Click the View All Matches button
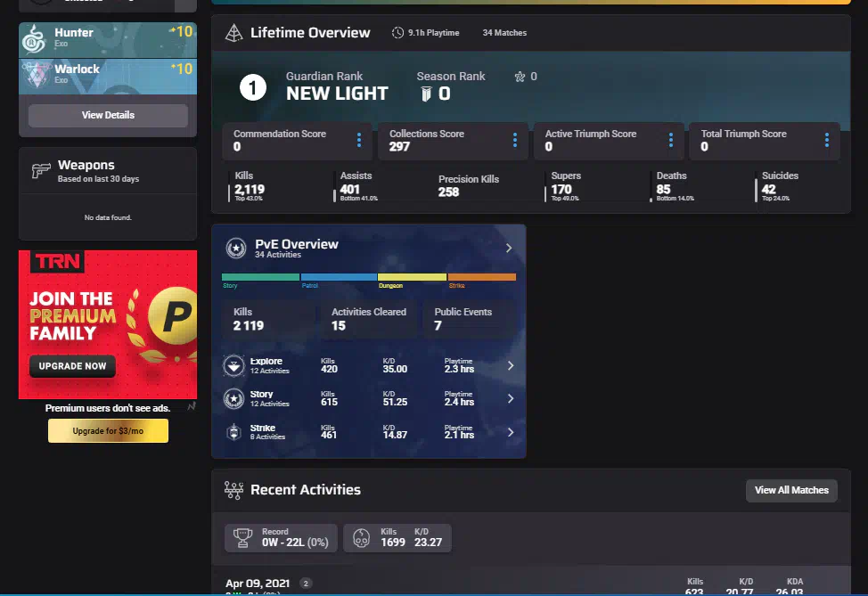Screen dimensions: 868x596 791,490
